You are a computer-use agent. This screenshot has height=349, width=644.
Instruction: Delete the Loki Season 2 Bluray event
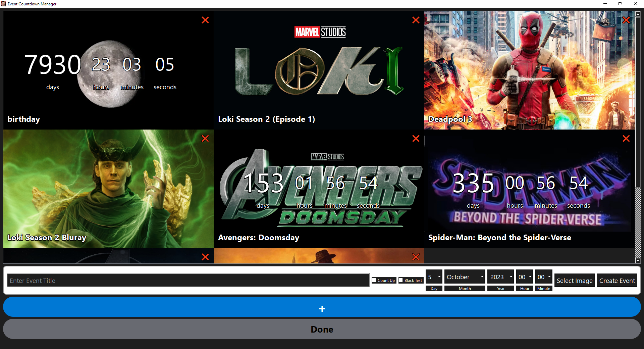[205, 139]
